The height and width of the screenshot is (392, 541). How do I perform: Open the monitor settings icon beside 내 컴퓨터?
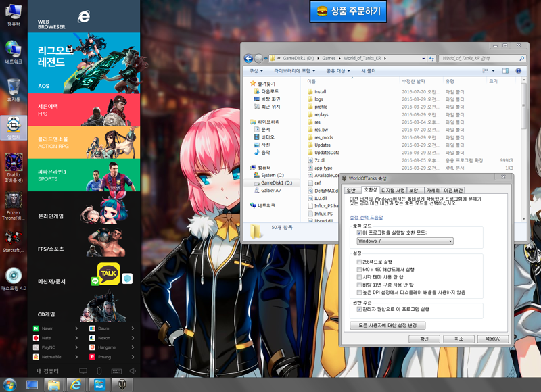click(x=83, y=371)
